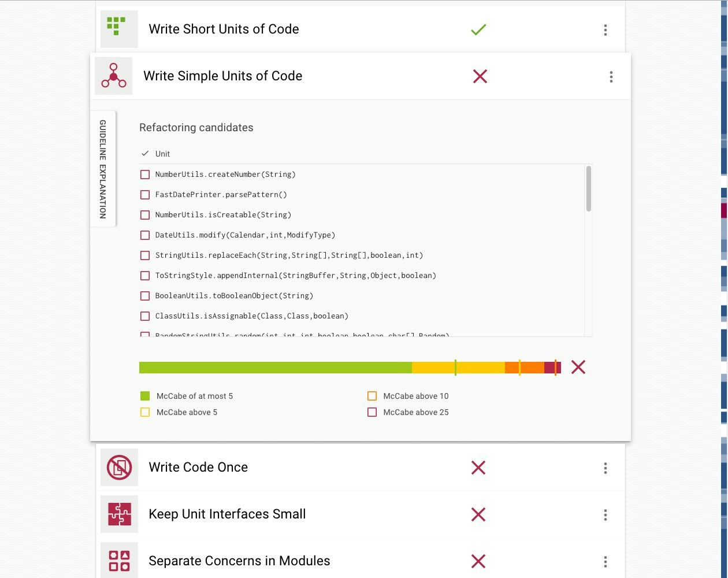The image size is (728, 578).
Task: Click the green compliance checkmark for Write Short Units
Action: [478, 29]
